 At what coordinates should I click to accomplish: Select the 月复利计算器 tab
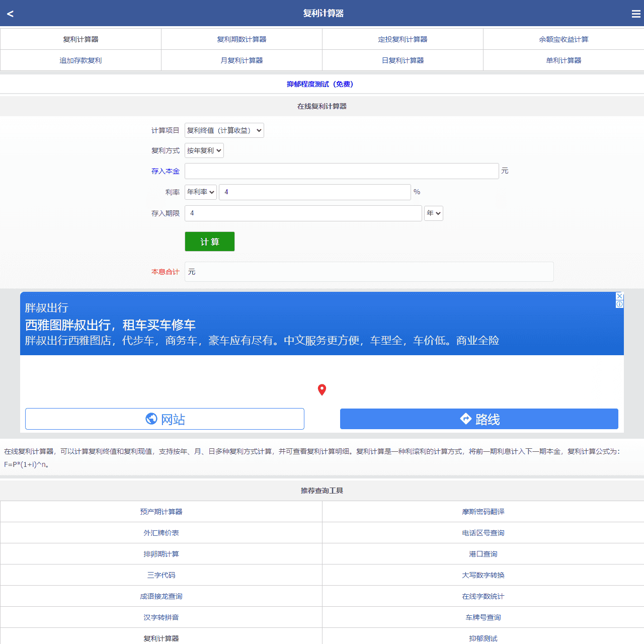point(242,60)
